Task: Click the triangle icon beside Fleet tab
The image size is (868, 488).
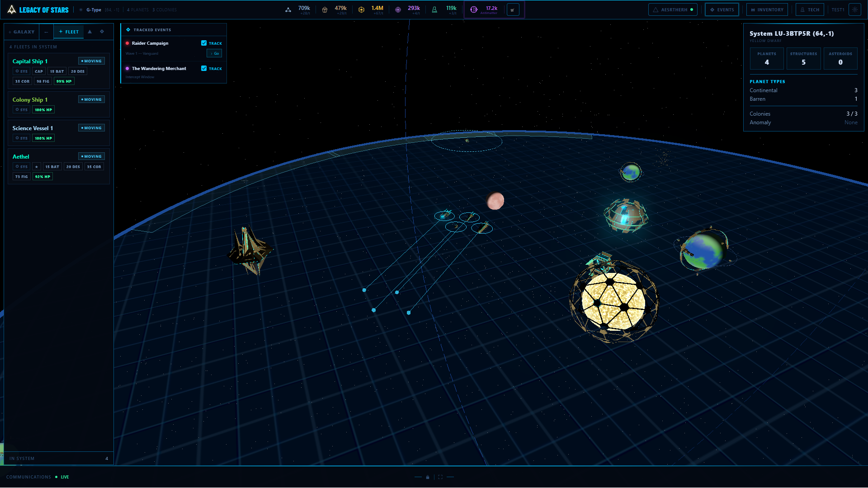Action: click(90, 32)
